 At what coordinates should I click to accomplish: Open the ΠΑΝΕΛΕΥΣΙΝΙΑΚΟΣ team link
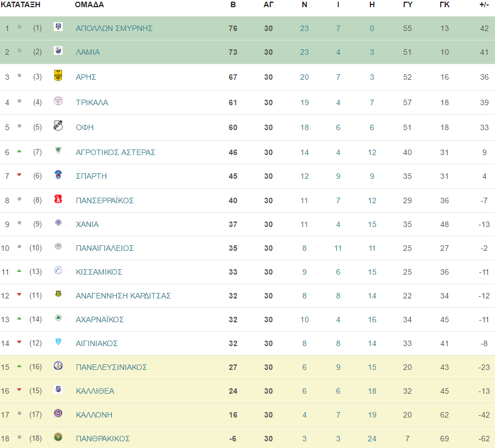[111, 367]
